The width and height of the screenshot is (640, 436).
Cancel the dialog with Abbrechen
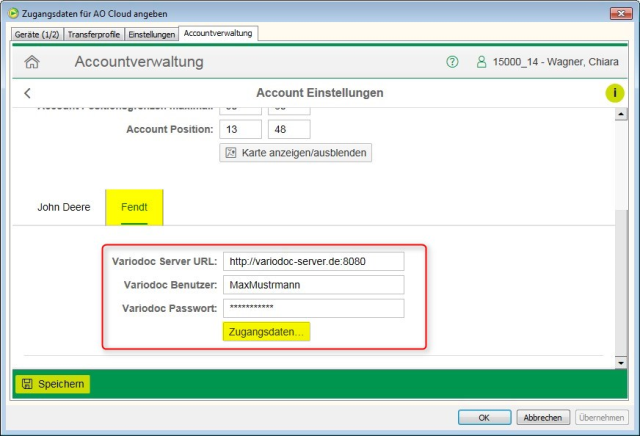tap(543, 417)
